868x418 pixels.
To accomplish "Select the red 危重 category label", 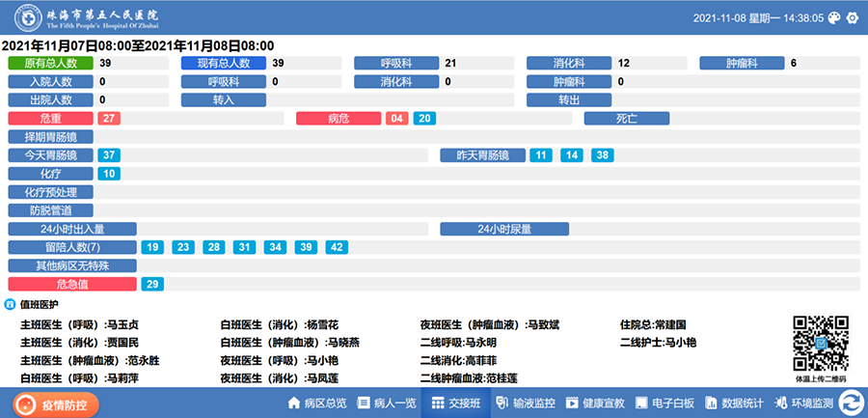I will tap(50, 119).
